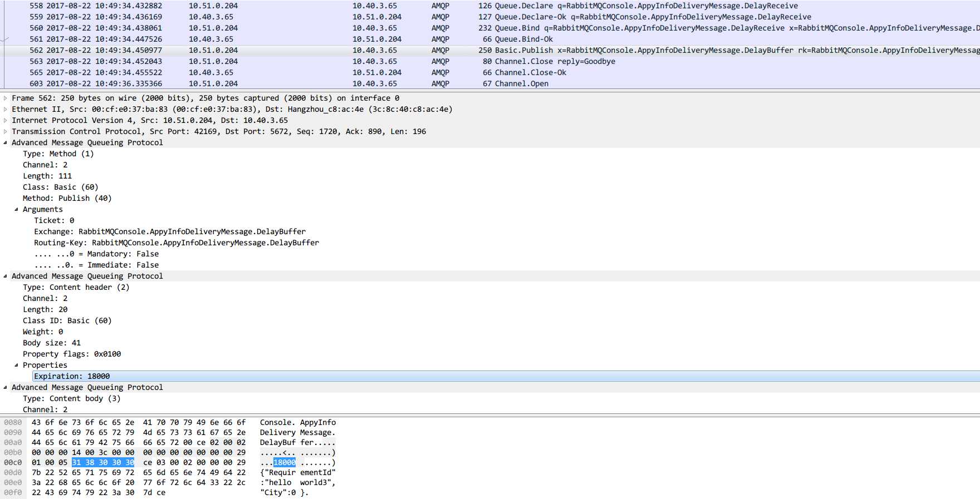Select packet 559 Queue.Declare-Ok row
This screenshot has height=499, width=980.
click(x=490, y=17)
